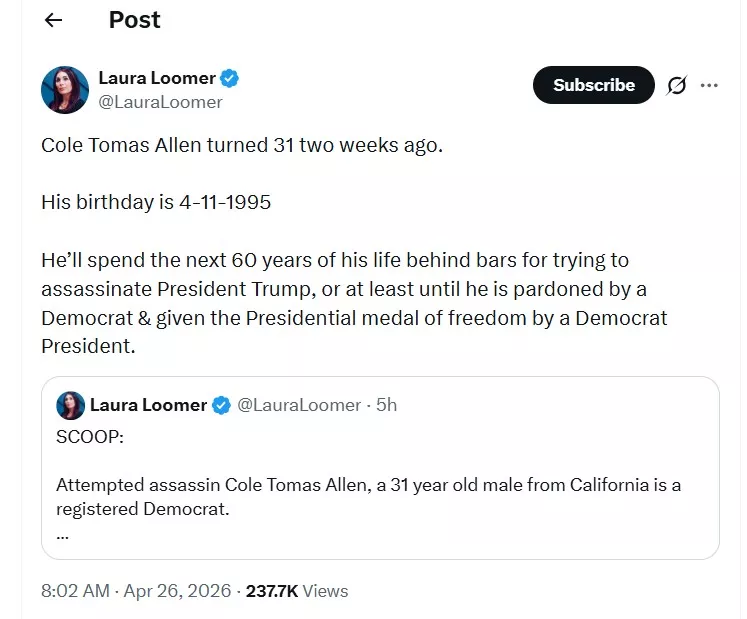Open Grok icon next to Subscribe
This screenshot has width=747, height=619.
tap(677, 86)
